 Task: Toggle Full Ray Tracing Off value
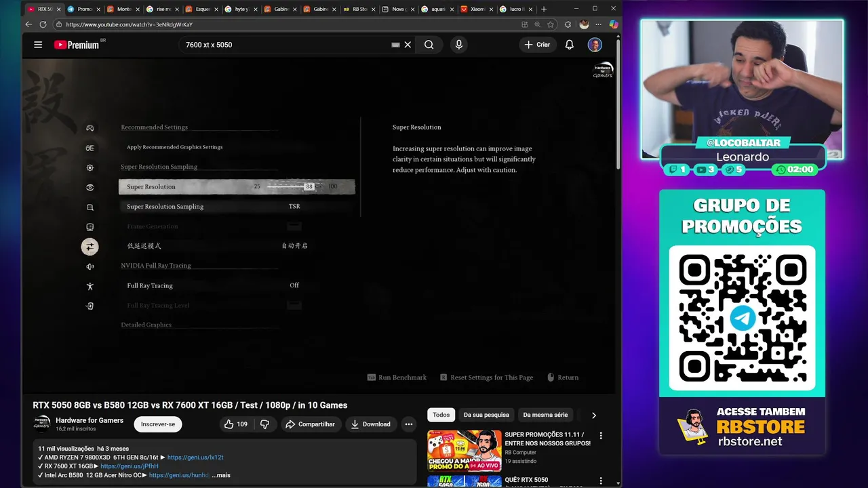[x=294, y=285]
